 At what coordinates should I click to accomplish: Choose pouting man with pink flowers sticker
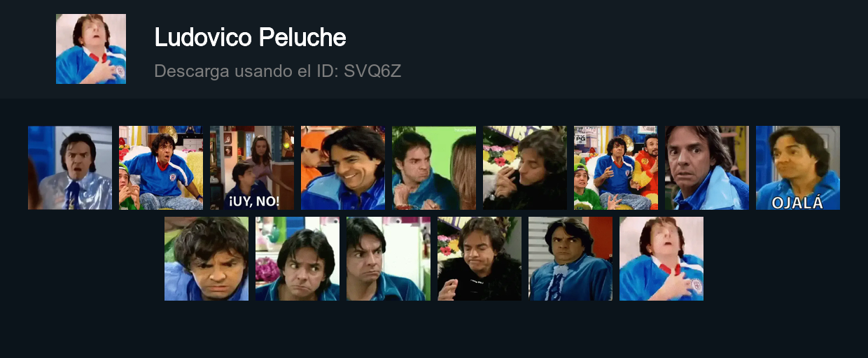(x=297, y=259)
